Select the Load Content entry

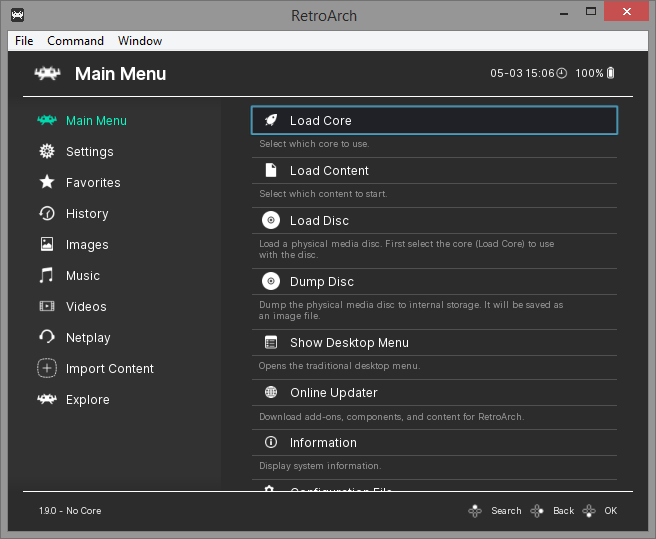(x=434, y=170)
